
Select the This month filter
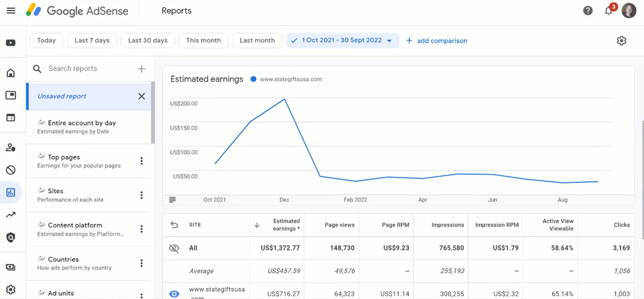tap(203, 41)
